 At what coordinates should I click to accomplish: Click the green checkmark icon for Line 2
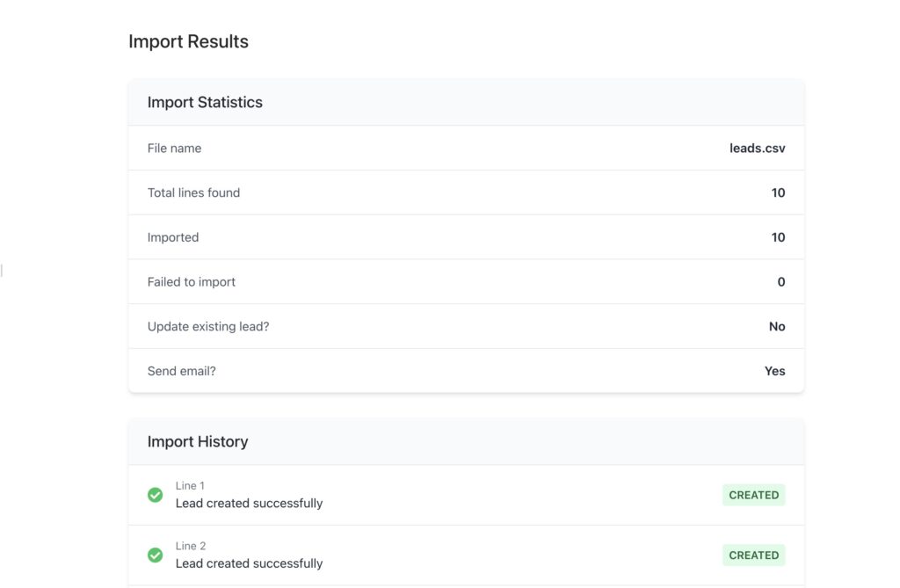(x=155, y=555)
